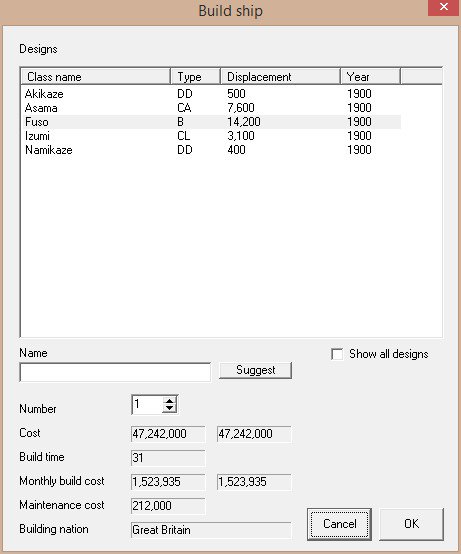Click the first Monthly build cost field
Screen dimensions: 461x554
pyautogui.click(x=168, y=482)
